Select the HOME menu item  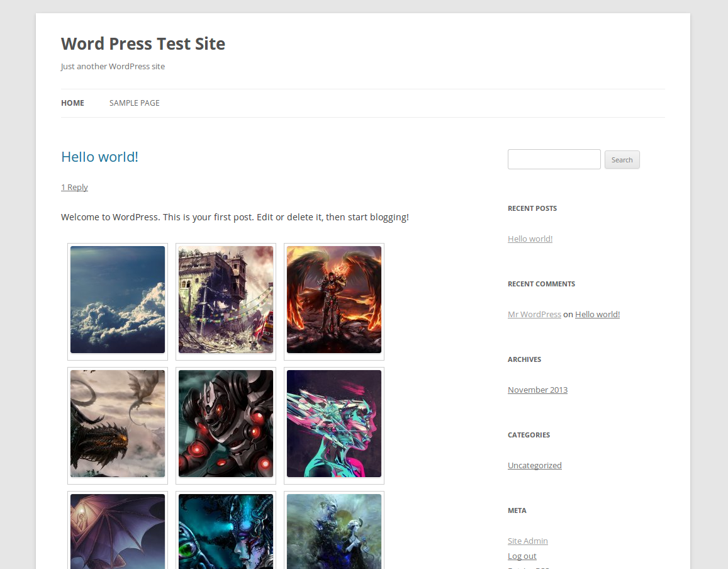pyautogui.click(x=72, y=103)
